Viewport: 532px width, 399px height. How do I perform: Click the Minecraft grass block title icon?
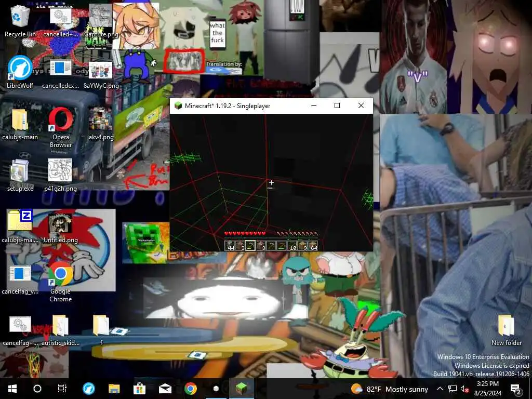(x=178, y=105)
